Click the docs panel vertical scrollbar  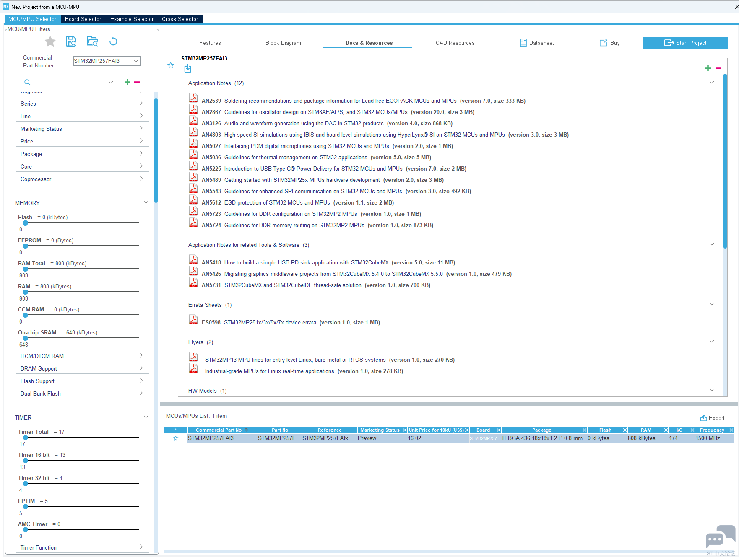pyautogui.click(x=725, y=161)
